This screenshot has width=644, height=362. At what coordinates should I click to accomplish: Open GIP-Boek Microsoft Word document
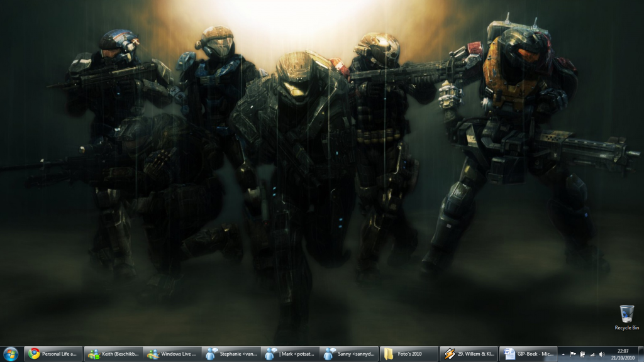click(528, 354)
